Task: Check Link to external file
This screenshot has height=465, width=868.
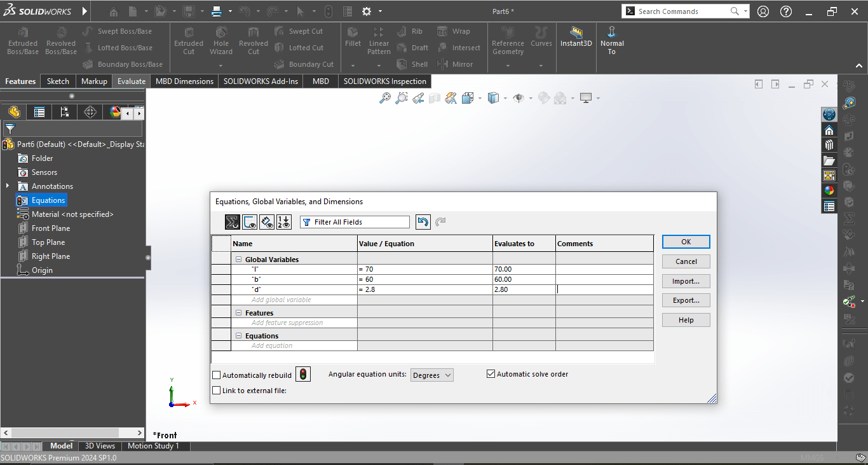Action: (x=216, y=391)
